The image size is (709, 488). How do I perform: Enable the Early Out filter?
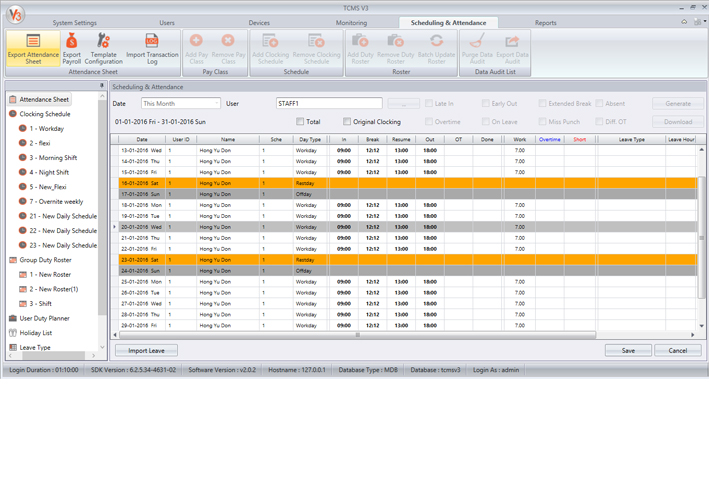point(486,103)
